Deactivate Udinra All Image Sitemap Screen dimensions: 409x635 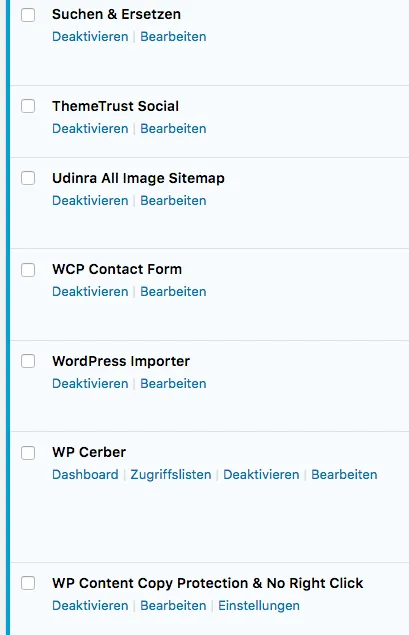pos(90,200)
